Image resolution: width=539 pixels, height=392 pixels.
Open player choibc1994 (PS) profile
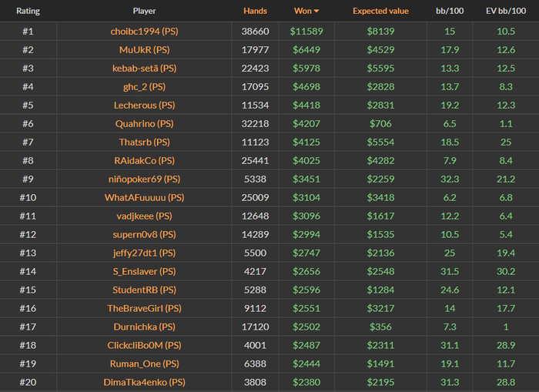[x=143, y=31]
